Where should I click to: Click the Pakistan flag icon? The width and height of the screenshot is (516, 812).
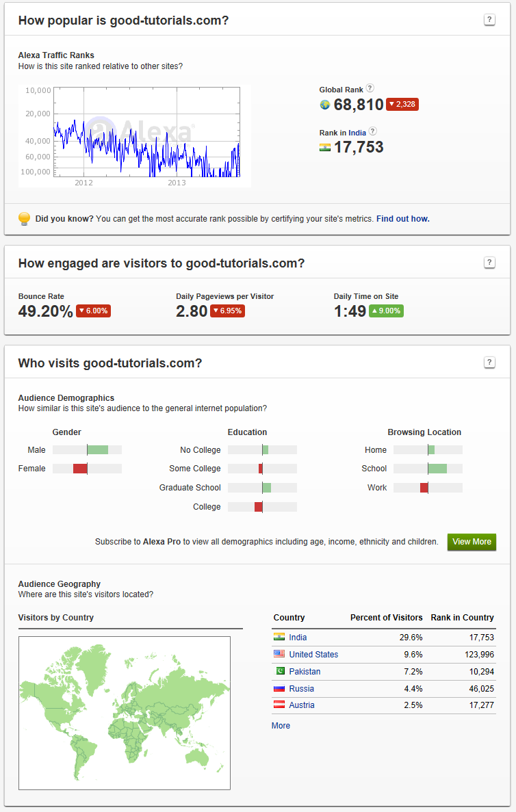tap(279, 671)
